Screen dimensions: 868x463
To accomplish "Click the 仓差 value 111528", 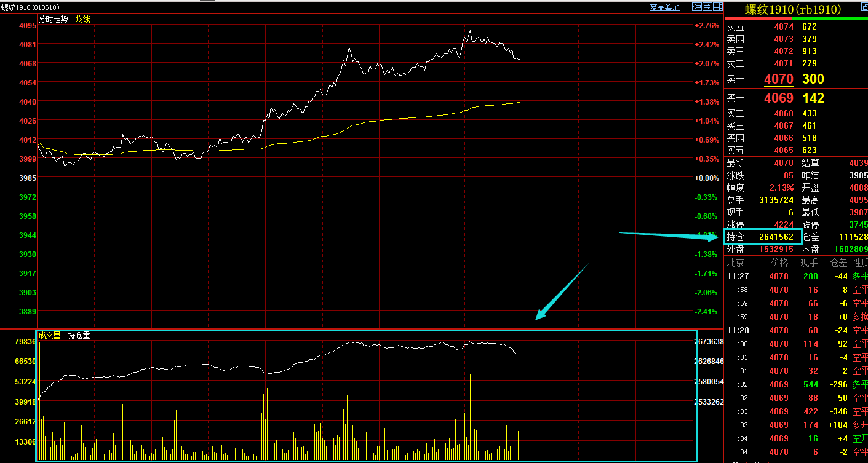I will [x=853, y=237].
